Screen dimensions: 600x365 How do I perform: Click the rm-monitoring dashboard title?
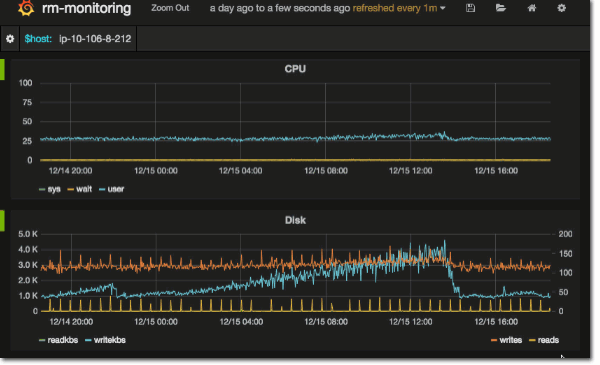pyautogui.click(x=86, y=8)
